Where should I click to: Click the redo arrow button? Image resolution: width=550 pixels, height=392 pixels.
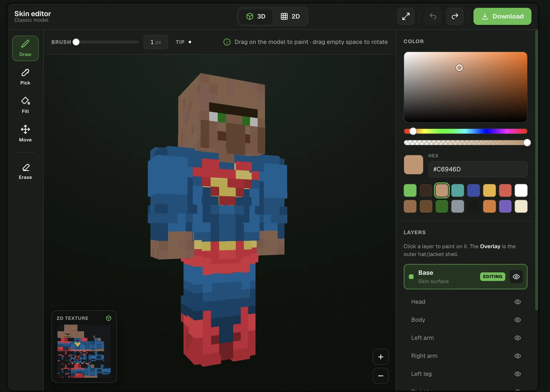point(455,16)
